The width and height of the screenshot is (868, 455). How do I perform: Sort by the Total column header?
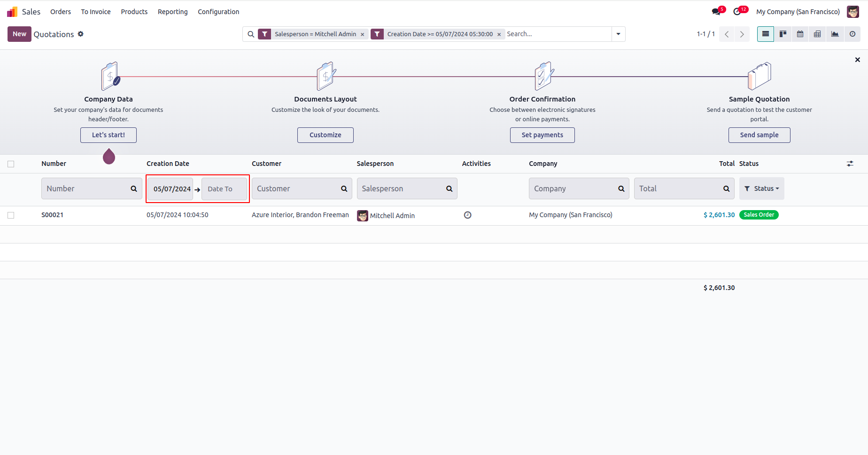pos(727,164)
